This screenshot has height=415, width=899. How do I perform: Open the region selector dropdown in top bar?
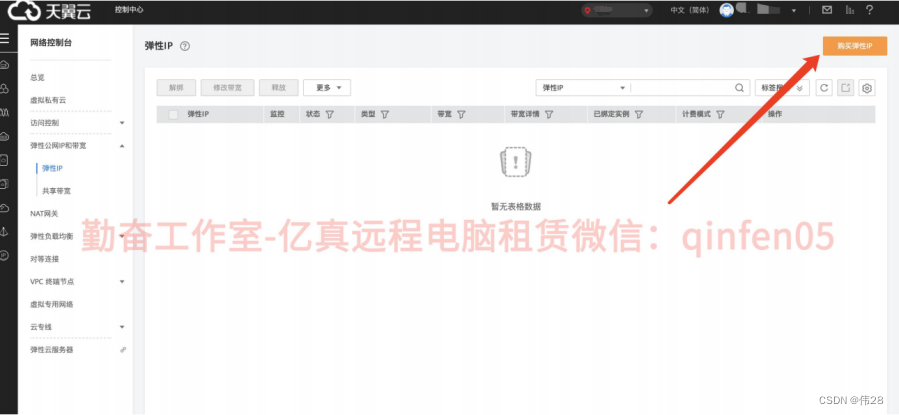(x=616, y=10)
